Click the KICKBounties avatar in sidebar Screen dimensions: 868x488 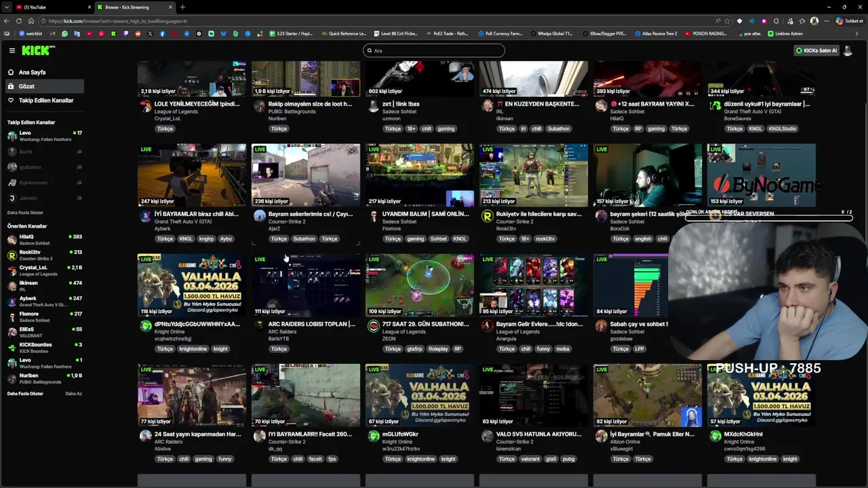(x=12, y=347)
